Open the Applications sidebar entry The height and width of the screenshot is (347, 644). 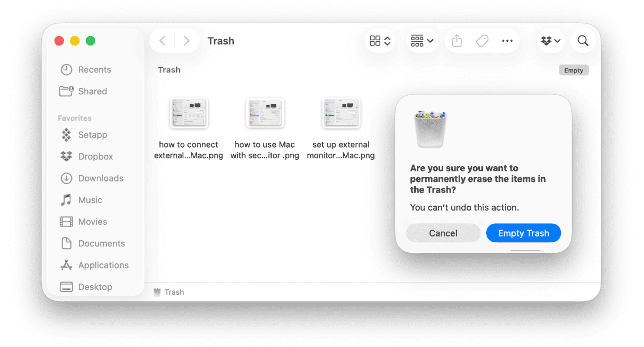[x=103, y=265]
